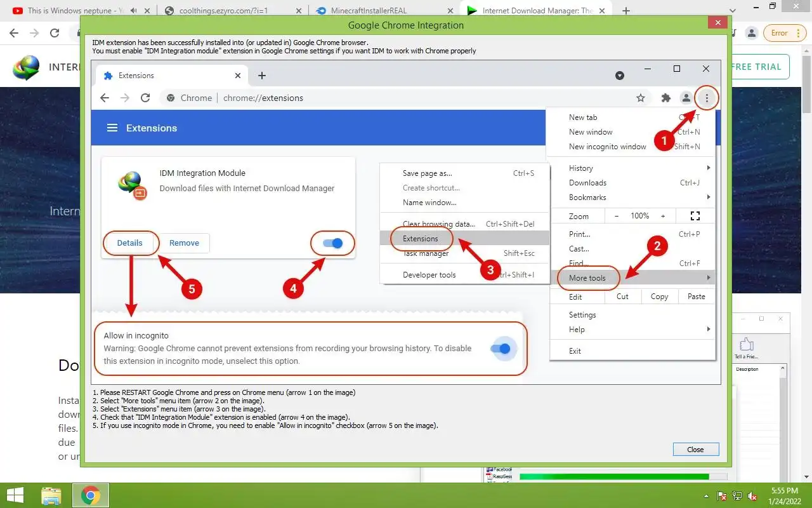Screen dimensions: 812x508
Task: Click the back arrow in the guide image browser
Action: 105,98
